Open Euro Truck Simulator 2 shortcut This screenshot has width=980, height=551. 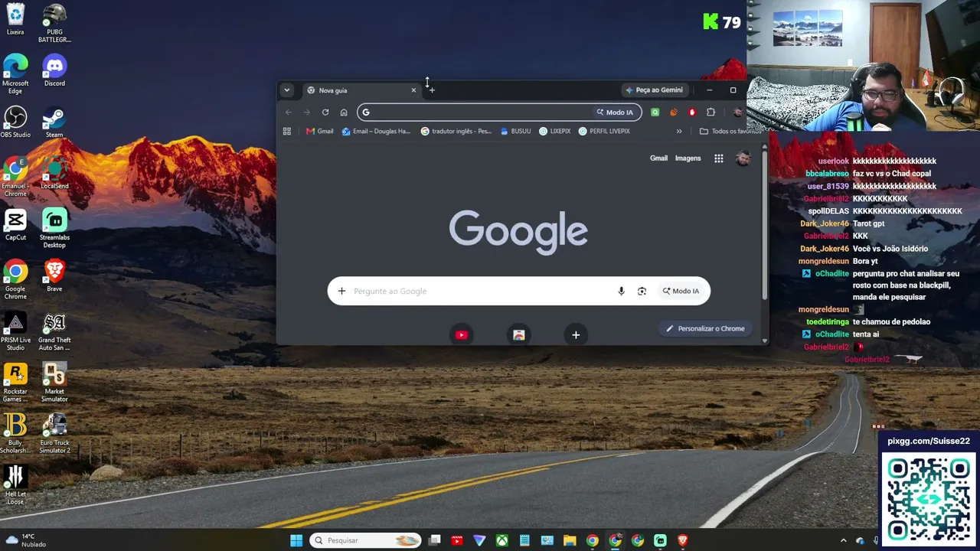pyautogui.click(x=54, y=433)
